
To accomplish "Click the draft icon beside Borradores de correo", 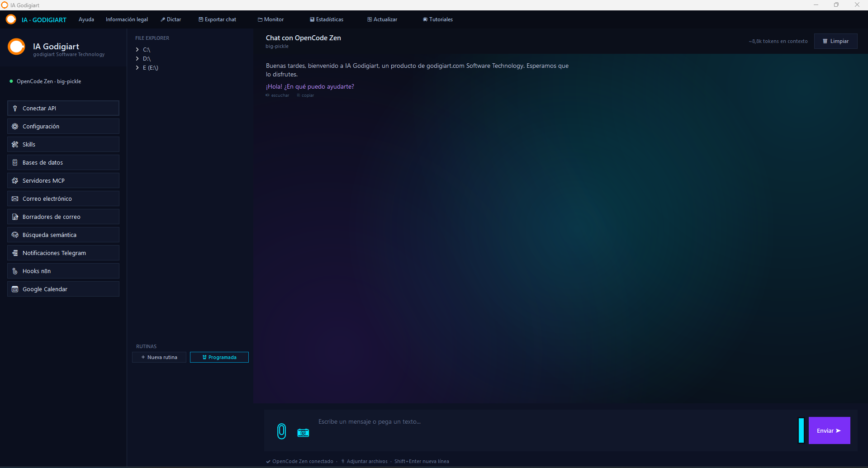I will (15, 217).
